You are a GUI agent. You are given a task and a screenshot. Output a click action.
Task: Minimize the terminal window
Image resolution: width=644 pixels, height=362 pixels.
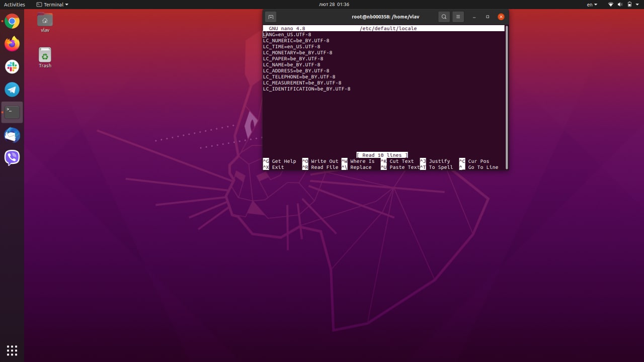(x=474, y=17)
